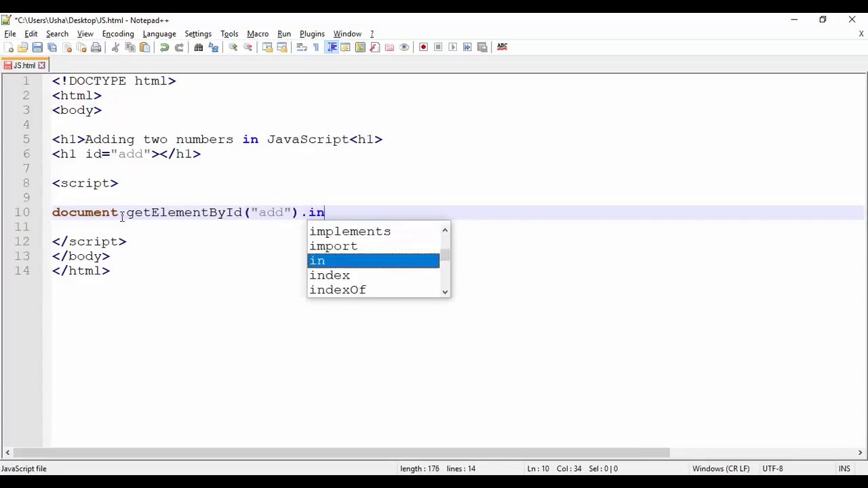Stop macro recording with the square button

click(438, 47)
